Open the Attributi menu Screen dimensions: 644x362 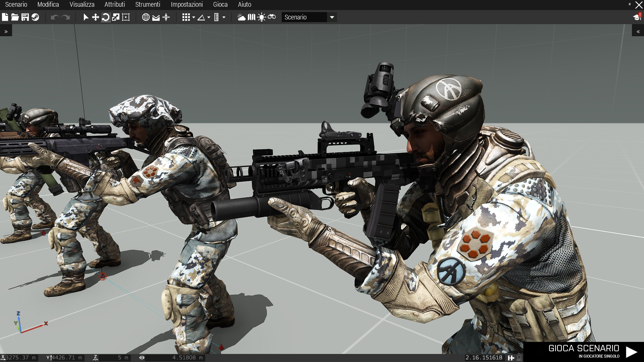pos(115,5)
